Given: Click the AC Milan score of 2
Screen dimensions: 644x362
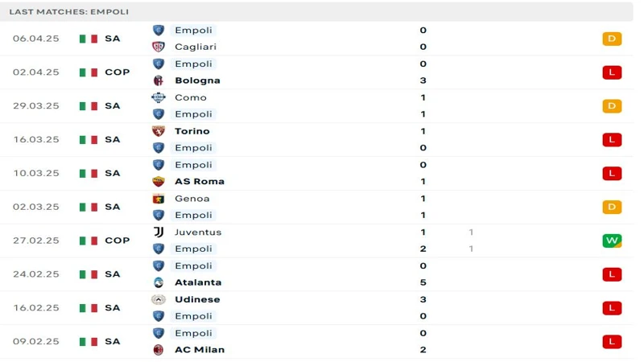Looking at the screenshot, I should point(423,350).
